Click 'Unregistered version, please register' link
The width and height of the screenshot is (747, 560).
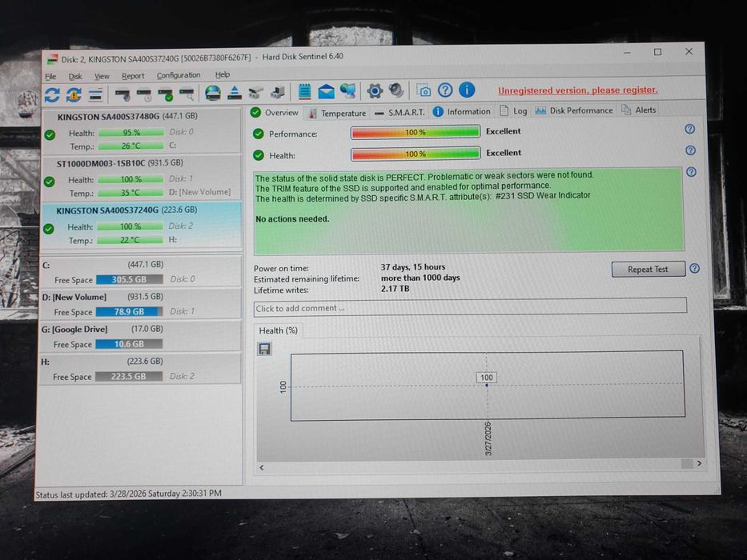pos(578,90)
